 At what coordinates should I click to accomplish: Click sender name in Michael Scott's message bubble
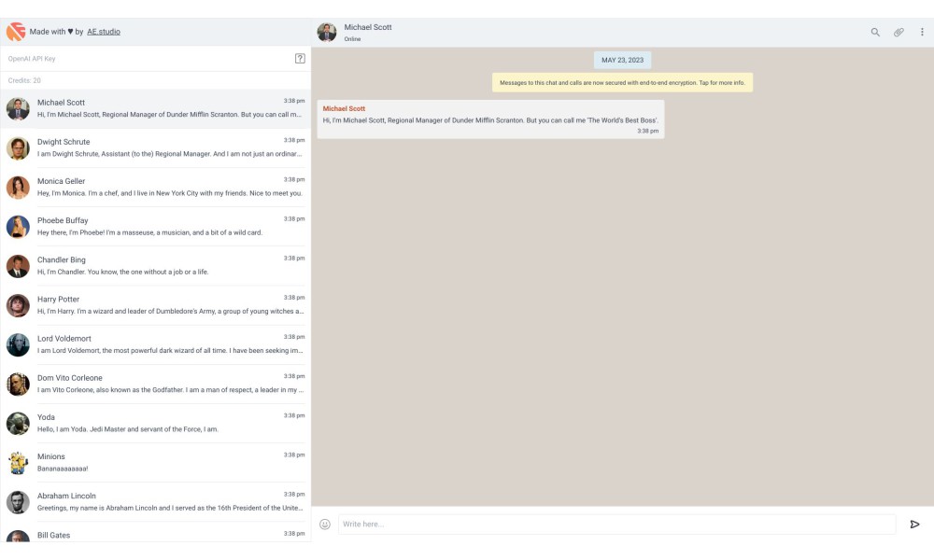(344, 109)
